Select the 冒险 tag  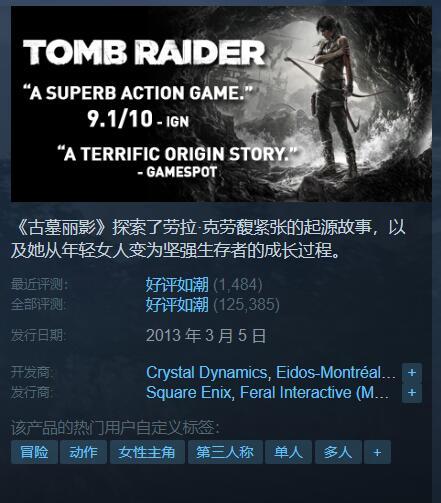[x=34, y=452]
